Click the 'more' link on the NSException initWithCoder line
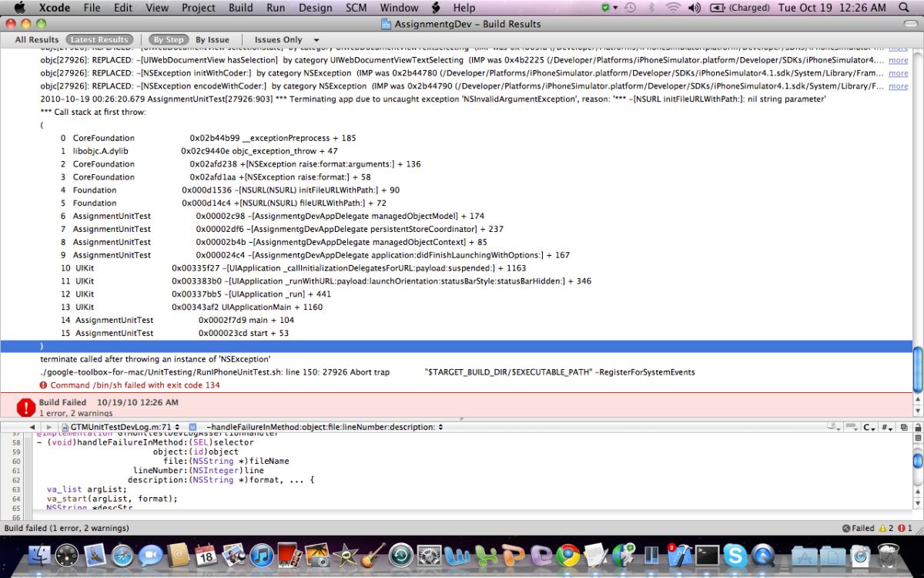The image size is (924, 578). click(898, 73)
